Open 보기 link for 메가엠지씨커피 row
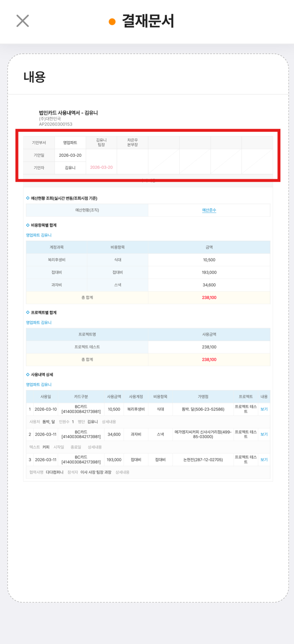 pyautogui.click(x=264, y=434)
